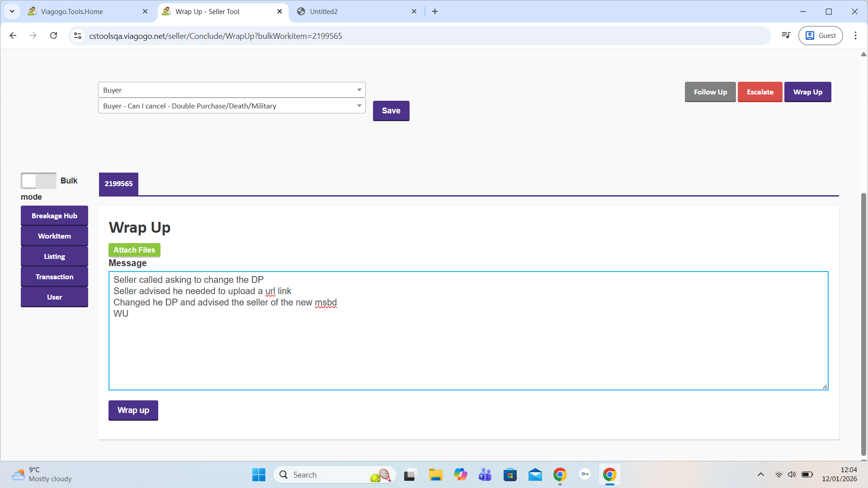The width and height of the screenshot is (868, 488).
Task: Open the tab search chevron at top left
Action: 12,11
